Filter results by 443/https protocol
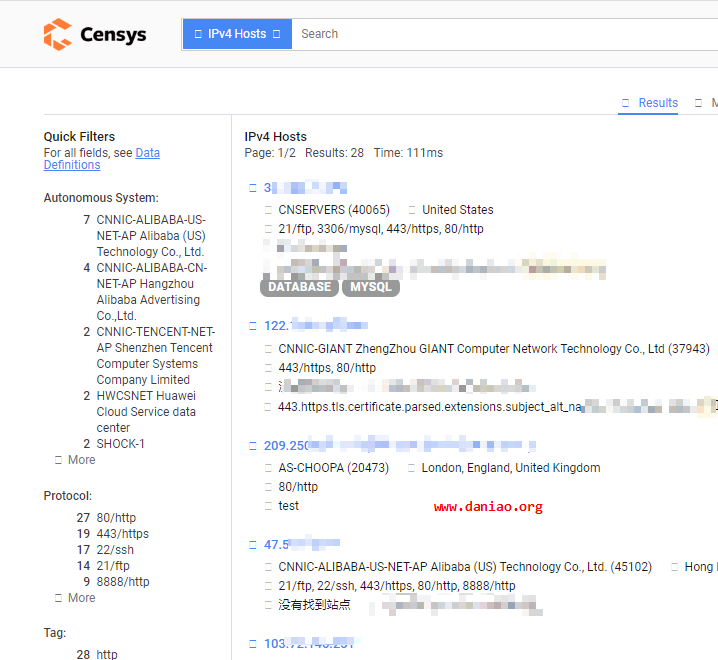Viewport: 718px width, 660px height. [122, 534]
